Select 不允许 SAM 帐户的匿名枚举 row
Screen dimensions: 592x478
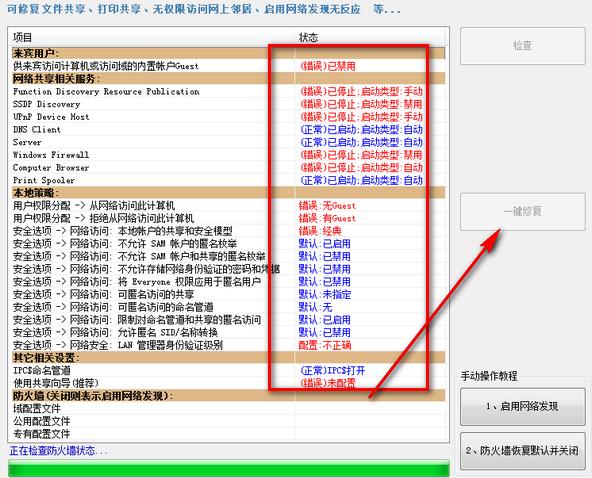[x=228, y=244]
